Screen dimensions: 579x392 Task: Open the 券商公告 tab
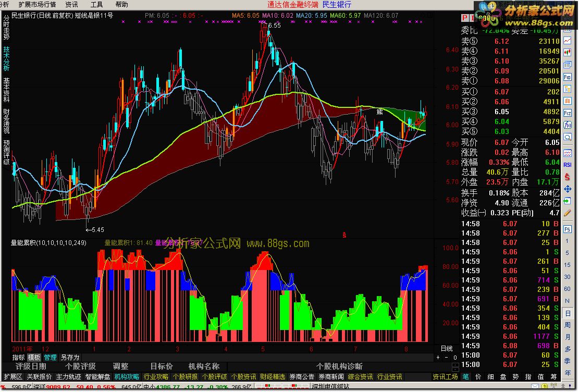[302, 376]
